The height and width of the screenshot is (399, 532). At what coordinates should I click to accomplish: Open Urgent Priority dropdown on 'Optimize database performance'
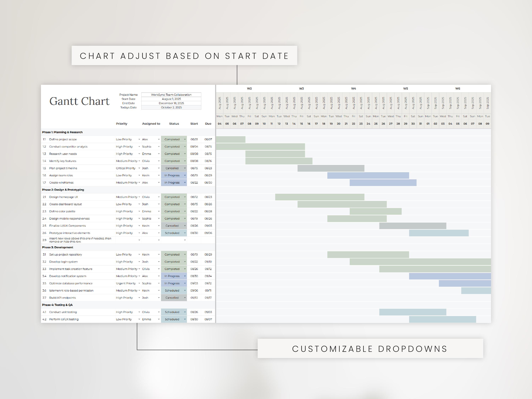pyautogui.click(x=139, y=283)
